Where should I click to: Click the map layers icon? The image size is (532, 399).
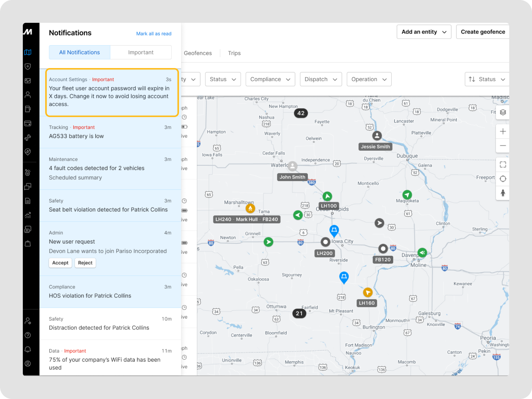[x=503, y=112]
